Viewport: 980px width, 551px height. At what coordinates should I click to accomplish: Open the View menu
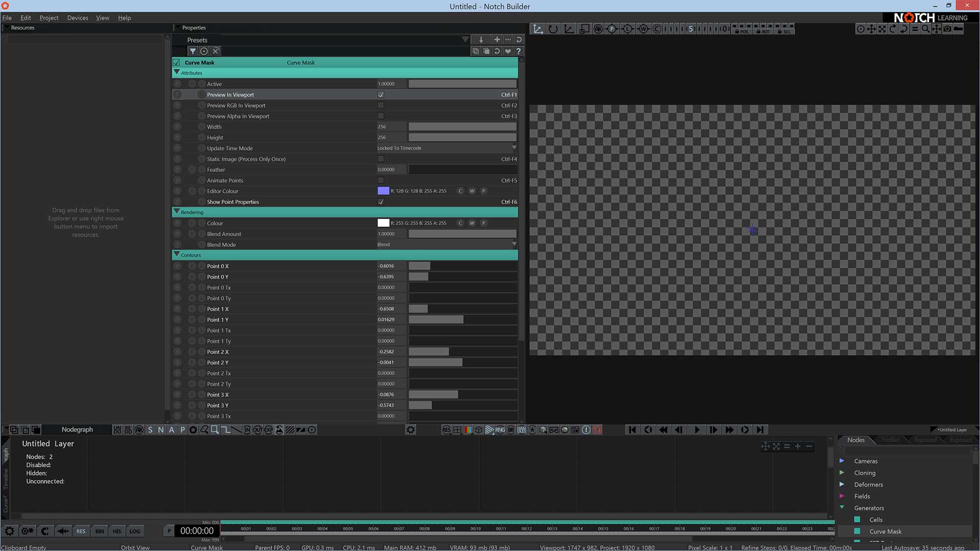(x=103, y=17)
